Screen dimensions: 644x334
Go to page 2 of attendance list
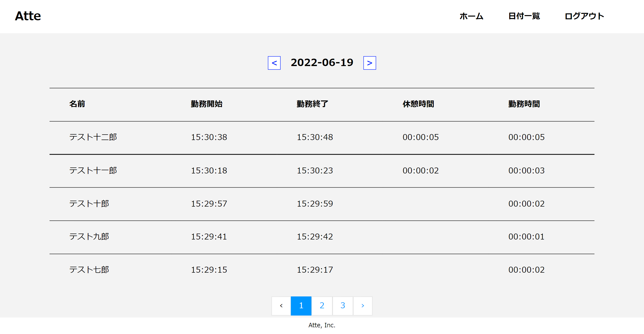coord(322,306)
